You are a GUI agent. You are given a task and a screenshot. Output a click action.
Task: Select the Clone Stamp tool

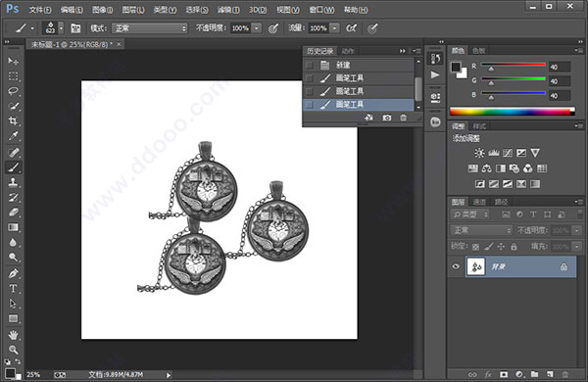point(13,182)
